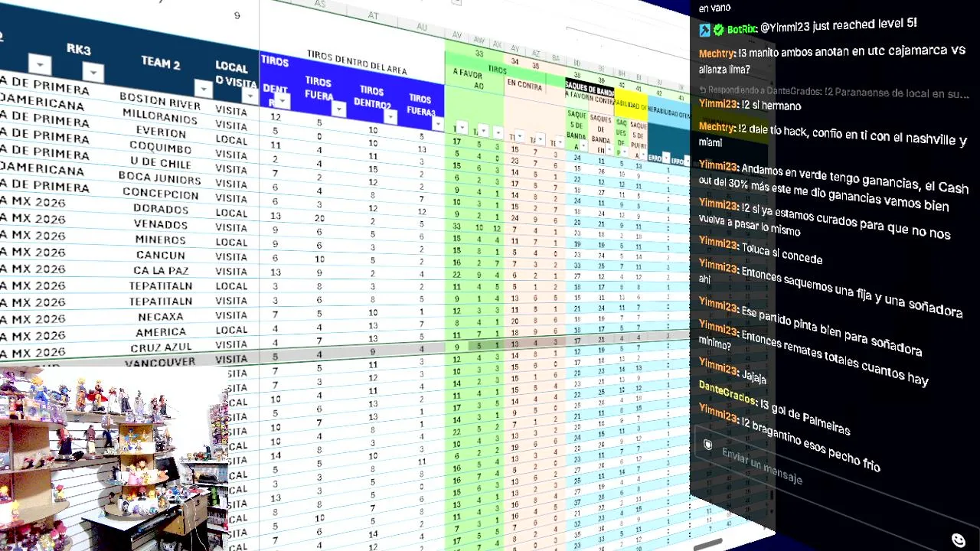This screenshot has height=551, width=980.
Task: Click the TEAM 2 column header
Action: (x=161, y=63)
